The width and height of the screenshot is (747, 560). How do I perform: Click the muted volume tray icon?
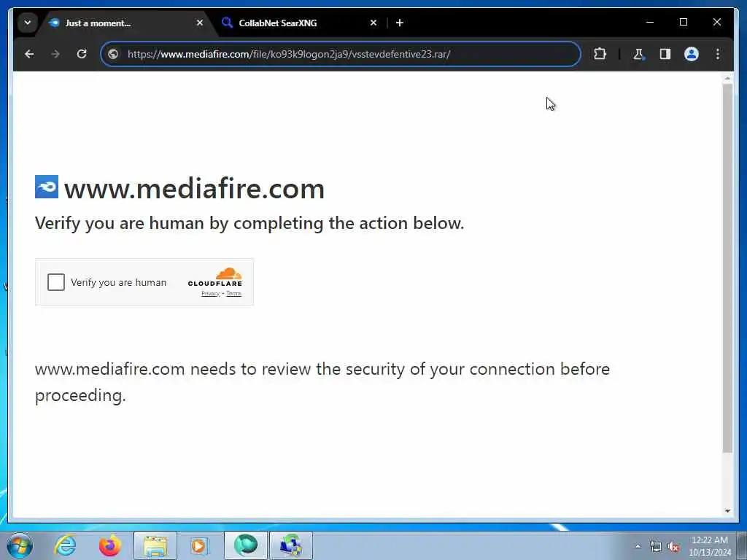click(x=673, y=547)
